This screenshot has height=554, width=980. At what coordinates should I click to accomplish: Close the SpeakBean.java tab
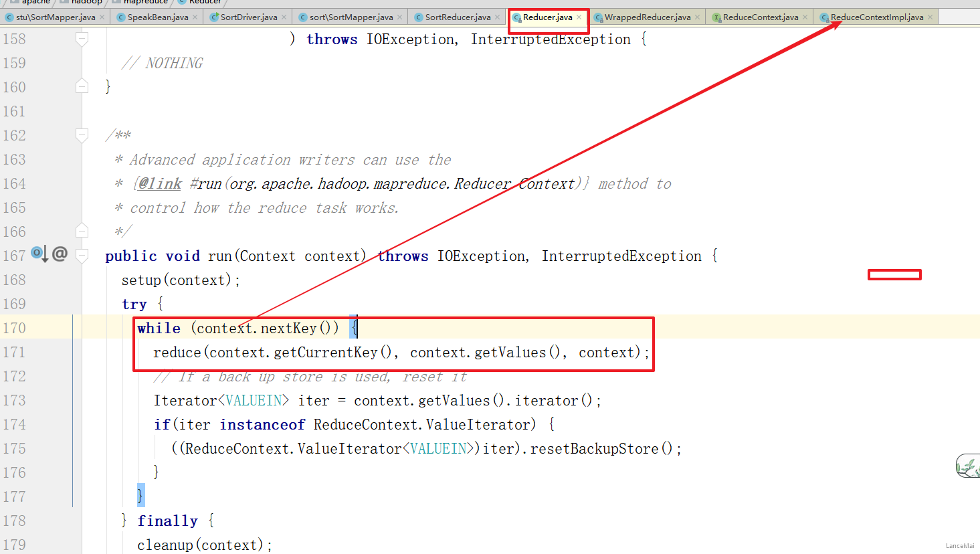[x=195, y=17]
